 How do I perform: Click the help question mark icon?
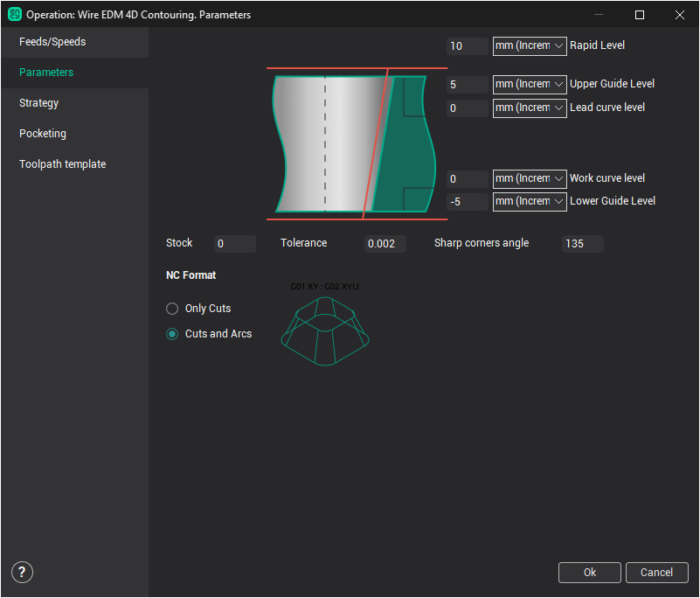23,573
